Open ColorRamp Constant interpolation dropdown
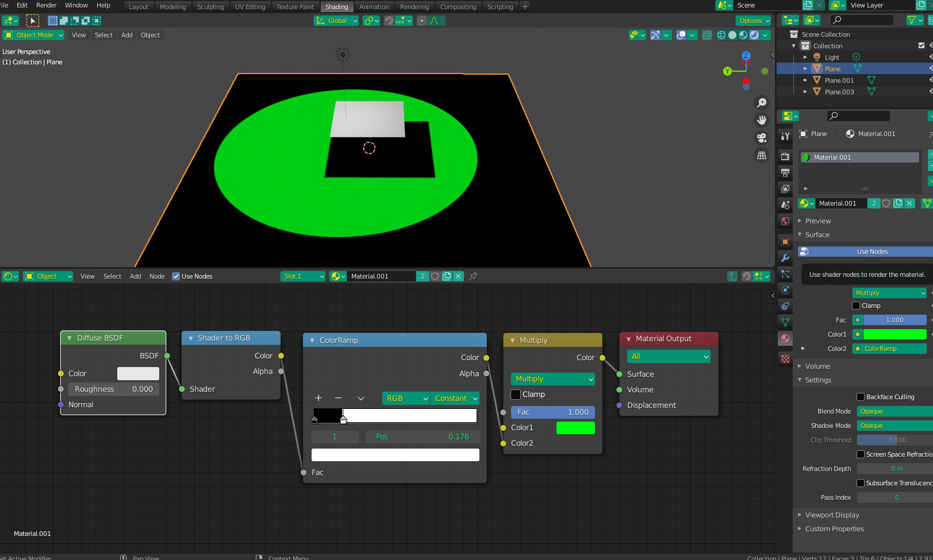Image resolution: width=933 pixels, height=560 pixels. coord(455,398)
